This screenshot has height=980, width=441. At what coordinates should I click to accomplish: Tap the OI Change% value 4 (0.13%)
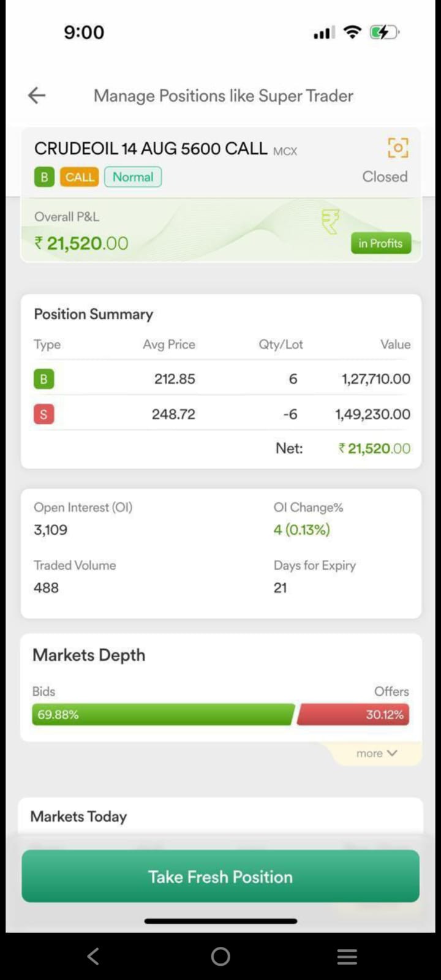[301, 530]
